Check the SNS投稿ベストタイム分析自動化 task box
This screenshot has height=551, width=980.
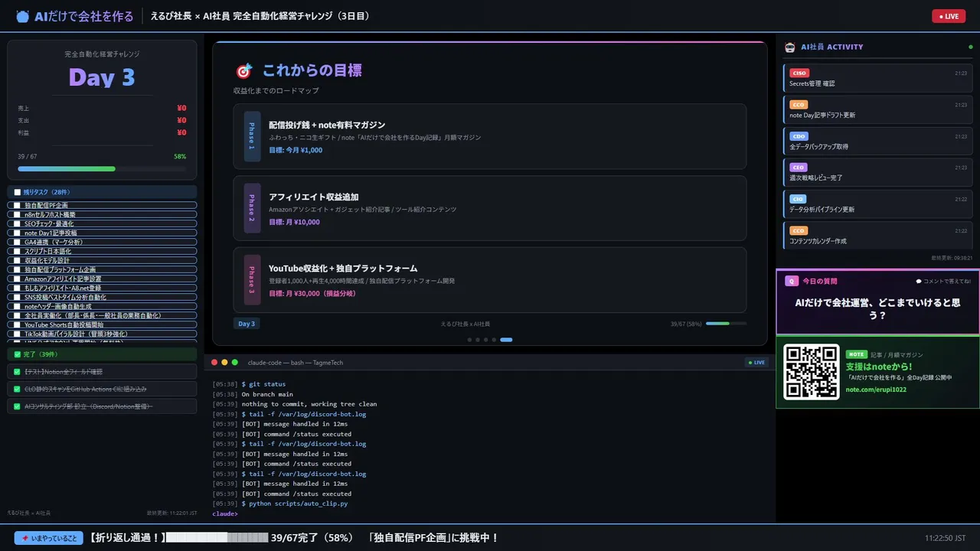[x=18, y=297]
